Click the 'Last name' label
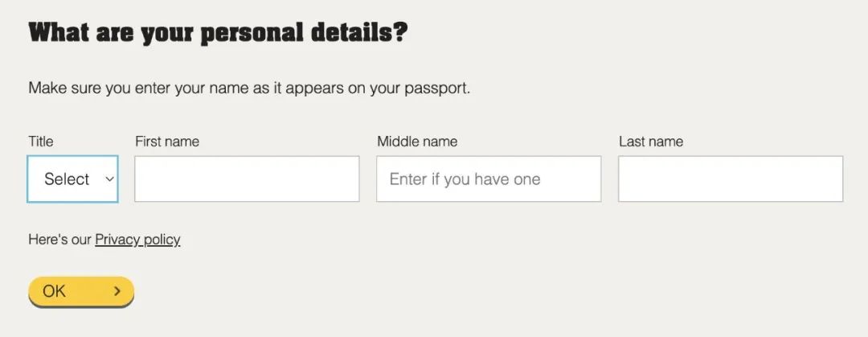The image size is (868, 337). 651,142
